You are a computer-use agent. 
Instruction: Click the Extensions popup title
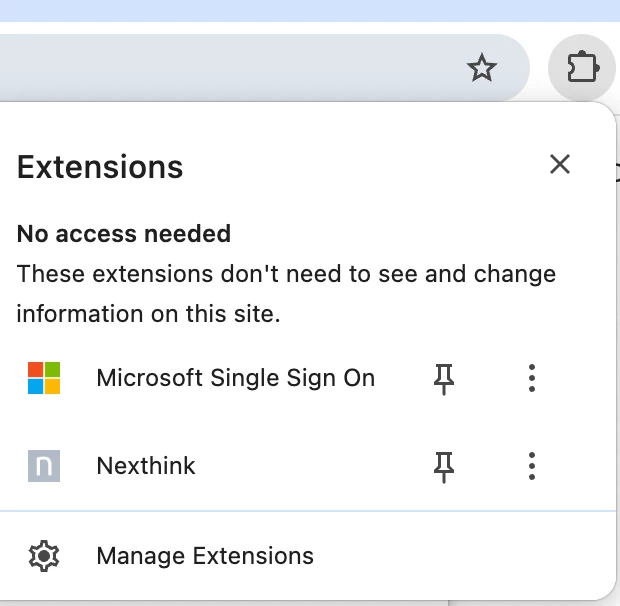pos(100,167)
